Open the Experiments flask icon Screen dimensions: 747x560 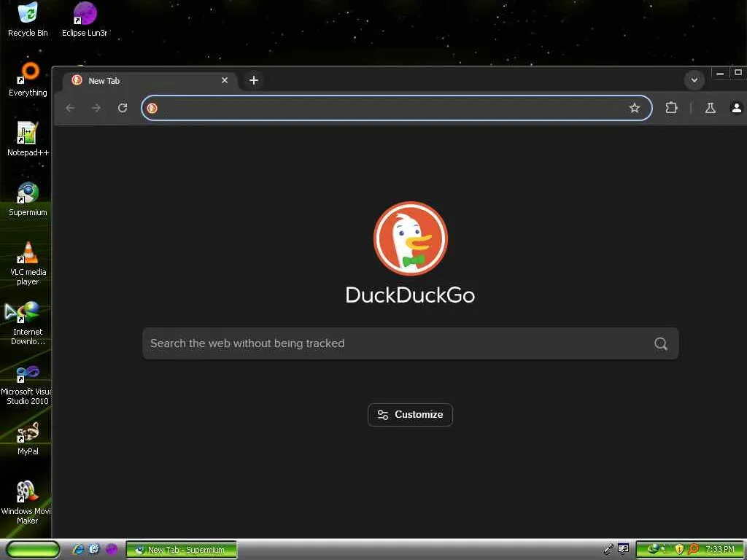click(x=711, y=108)
